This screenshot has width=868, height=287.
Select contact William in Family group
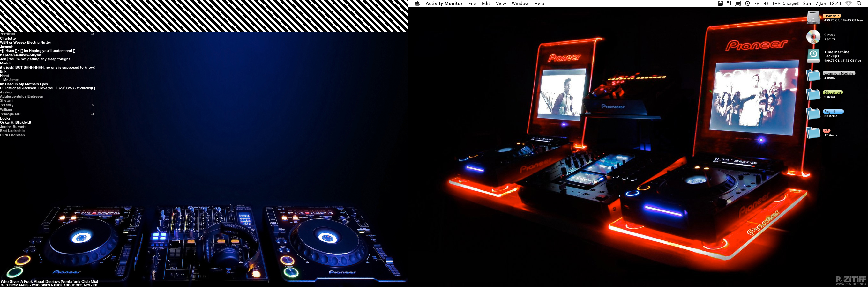[x=6, y=109]
